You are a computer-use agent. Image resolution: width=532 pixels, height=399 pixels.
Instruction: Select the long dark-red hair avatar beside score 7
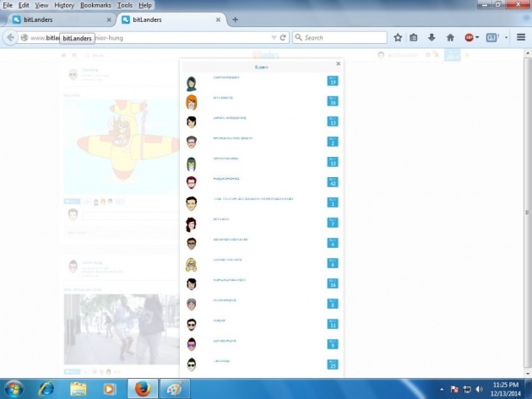(191, 224)
